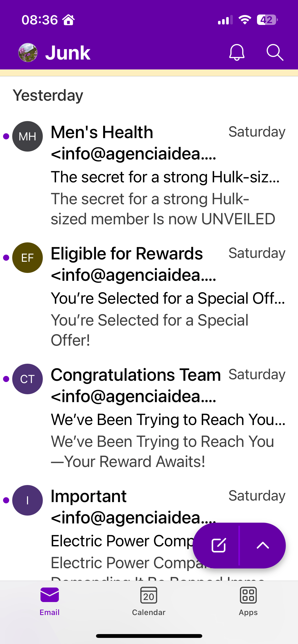Screen dimensions: 298x644
Task: Open the account profile picture
Action: (x=28, y=52)
